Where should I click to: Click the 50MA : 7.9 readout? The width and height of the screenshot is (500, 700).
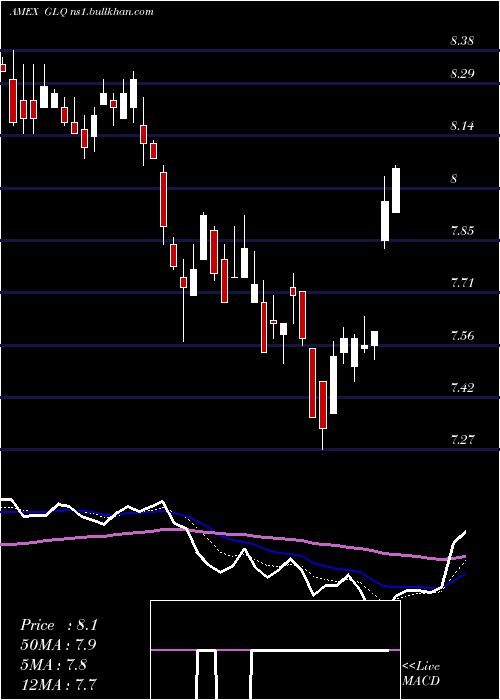point(58,645)
